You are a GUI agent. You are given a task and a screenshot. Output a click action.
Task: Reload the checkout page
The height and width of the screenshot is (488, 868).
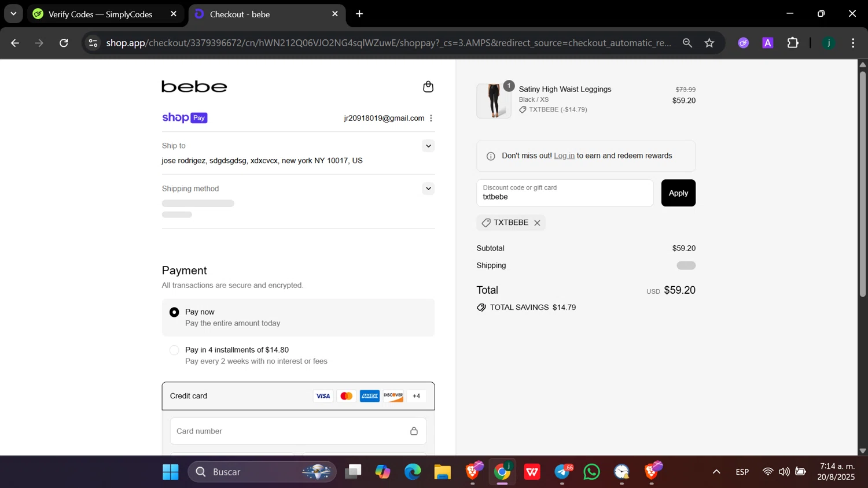click(64, 43)
